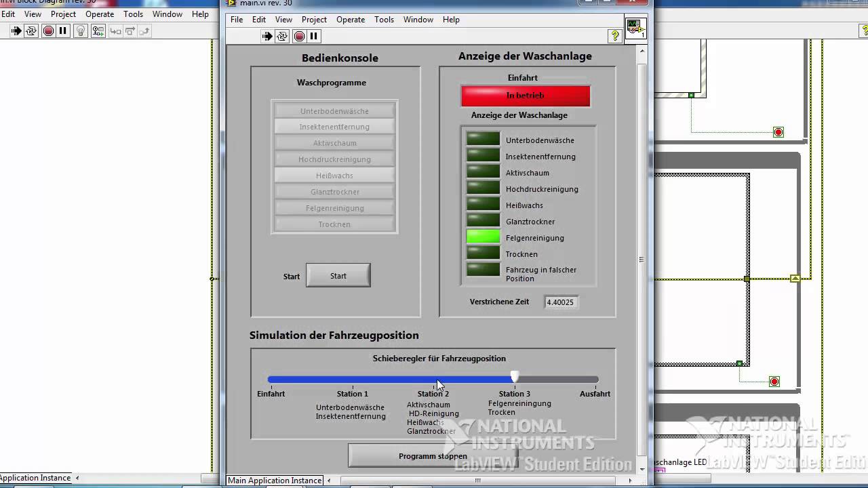Click the Start button
The height and width of the screenshot is (488, 868).
(338, 276)
